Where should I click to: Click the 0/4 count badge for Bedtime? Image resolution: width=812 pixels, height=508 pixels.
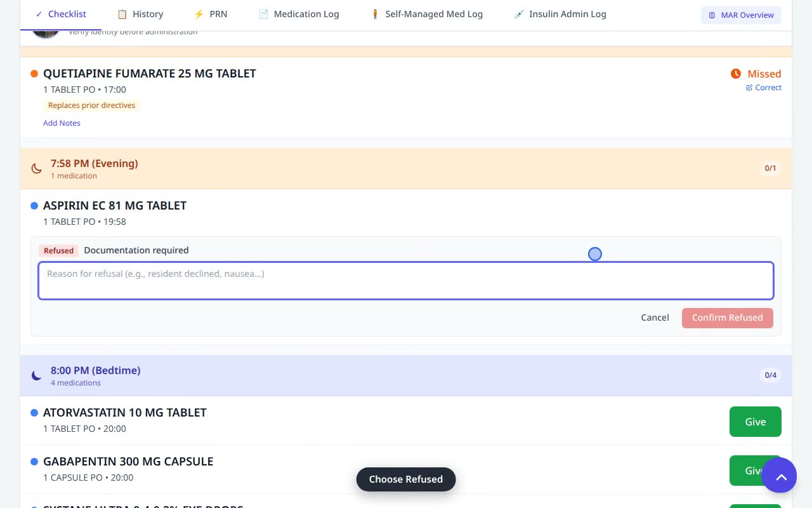(x=770, y=375)
